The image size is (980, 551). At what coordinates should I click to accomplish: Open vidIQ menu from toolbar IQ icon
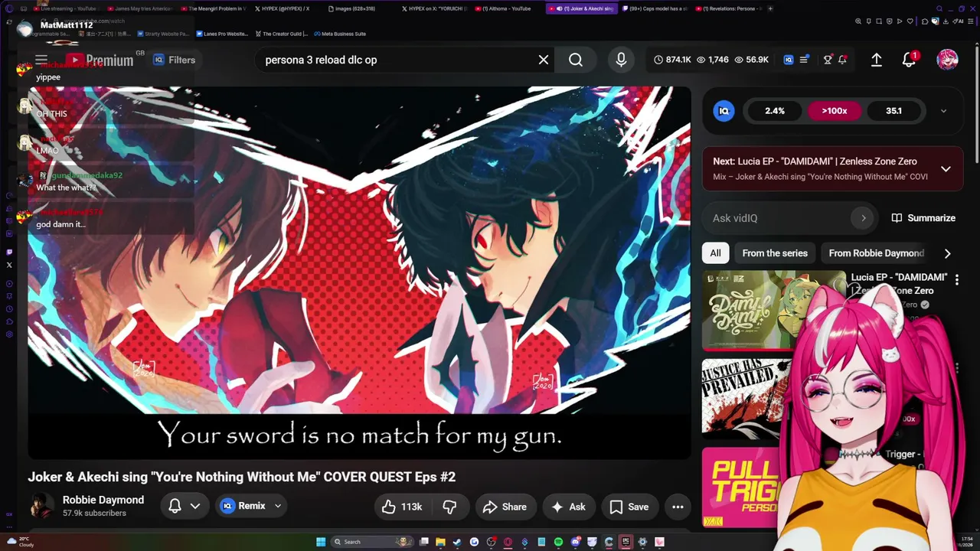[x=789, y=60]
